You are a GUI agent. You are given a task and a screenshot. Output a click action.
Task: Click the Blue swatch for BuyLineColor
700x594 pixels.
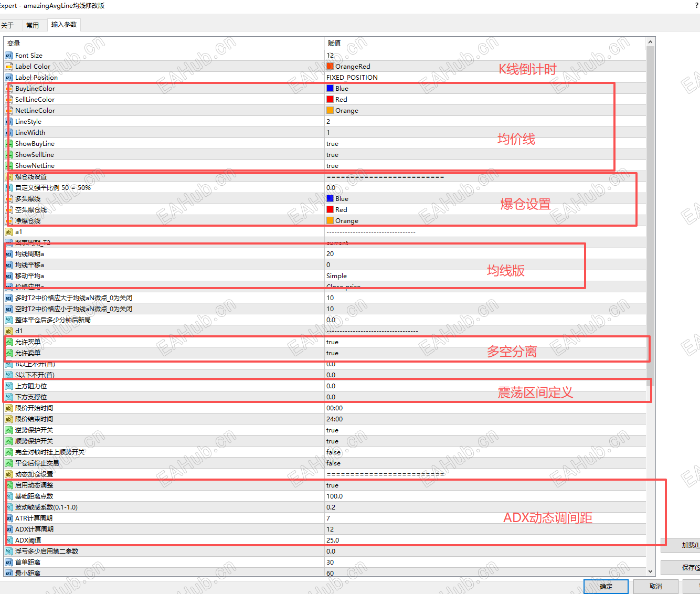[330, 89]
